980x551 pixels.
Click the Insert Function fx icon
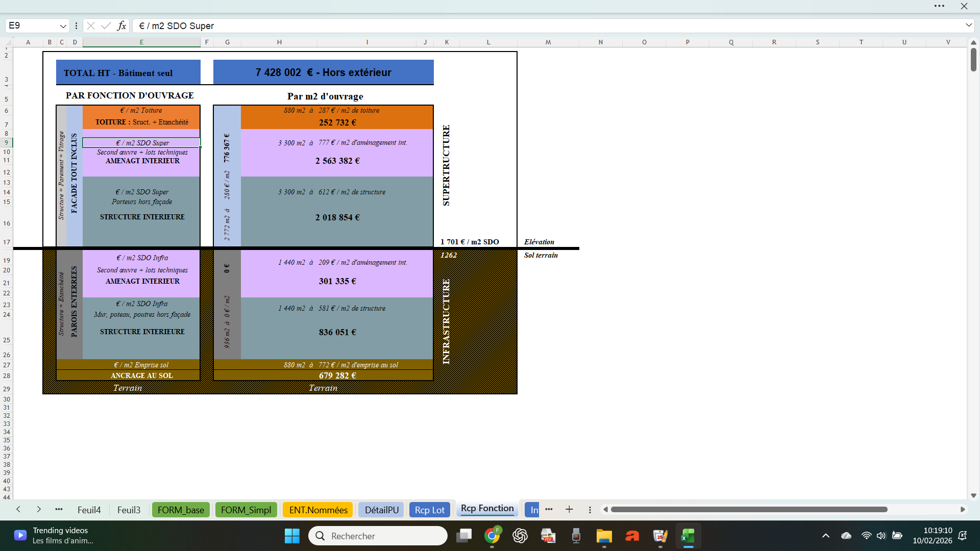[121, 26]
